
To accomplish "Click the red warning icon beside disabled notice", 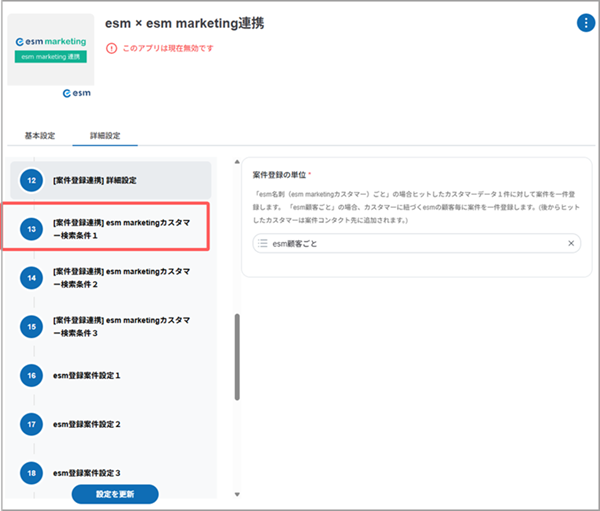I will click(x=111, y=48).
